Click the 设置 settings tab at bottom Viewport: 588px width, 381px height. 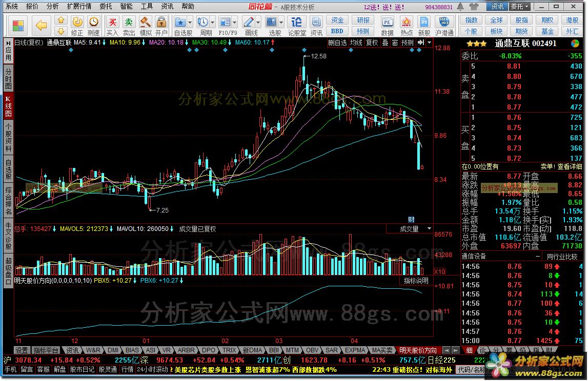click(22, 350)
